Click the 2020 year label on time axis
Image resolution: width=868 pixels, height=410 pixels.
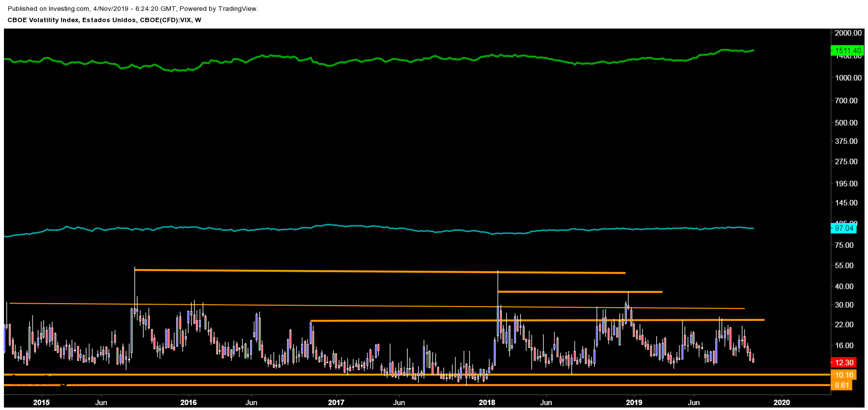pos(782,403)
